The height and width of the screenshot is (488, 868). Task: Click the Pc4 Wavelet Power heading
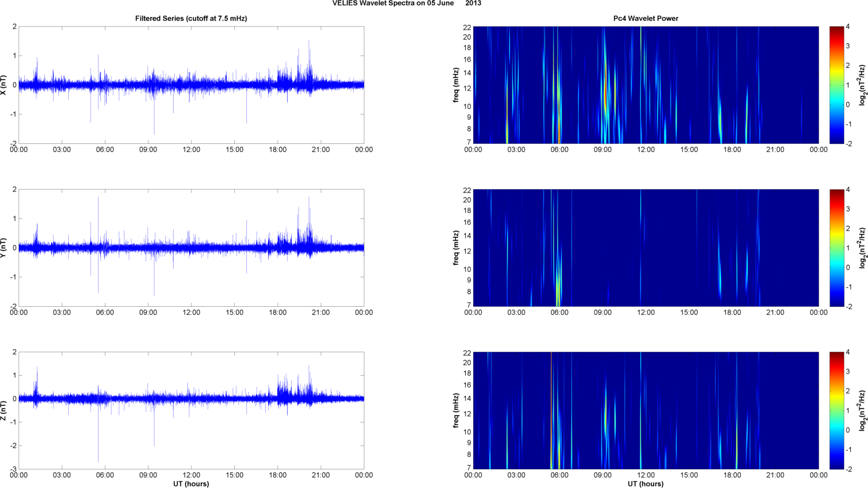coord(646,18)
